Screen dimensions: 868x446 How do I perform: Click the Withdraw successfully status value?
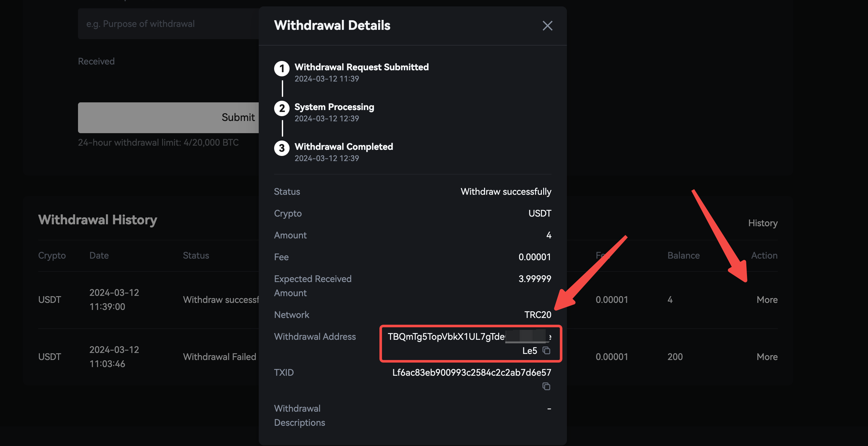click(x=506, y=192)
